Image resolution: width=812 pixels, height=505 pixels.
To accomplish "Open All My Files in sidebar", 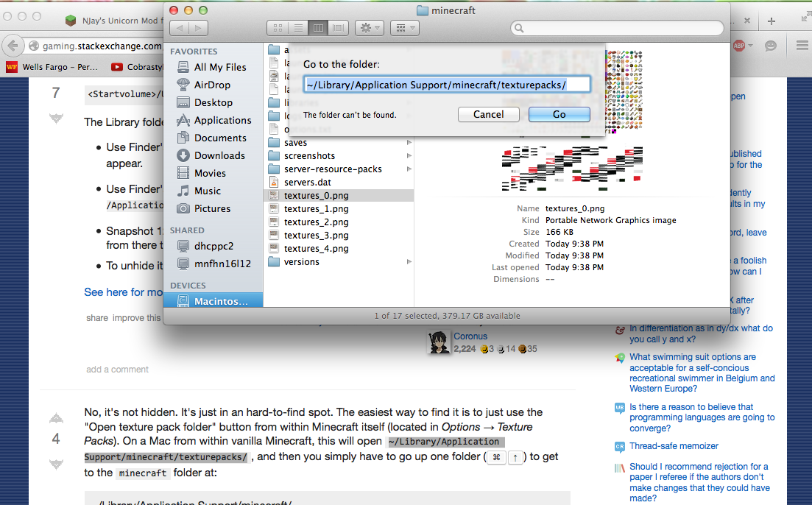I will [x=213, y=67].
